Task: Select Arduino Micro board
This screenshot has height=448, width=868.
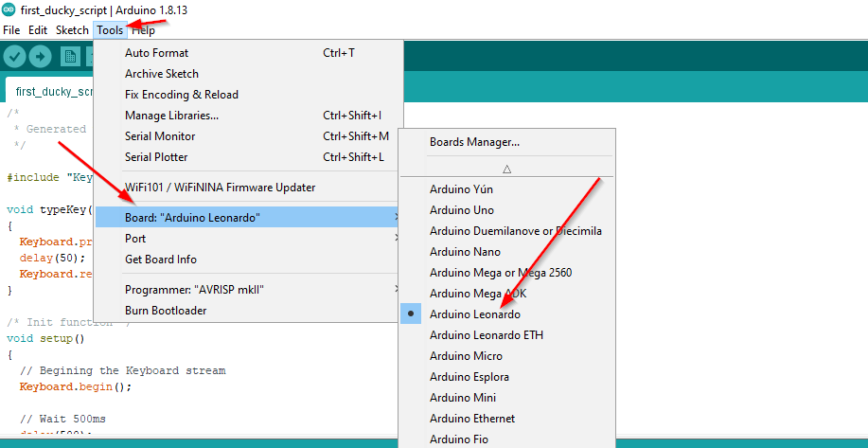Action: tap(506, 356)
